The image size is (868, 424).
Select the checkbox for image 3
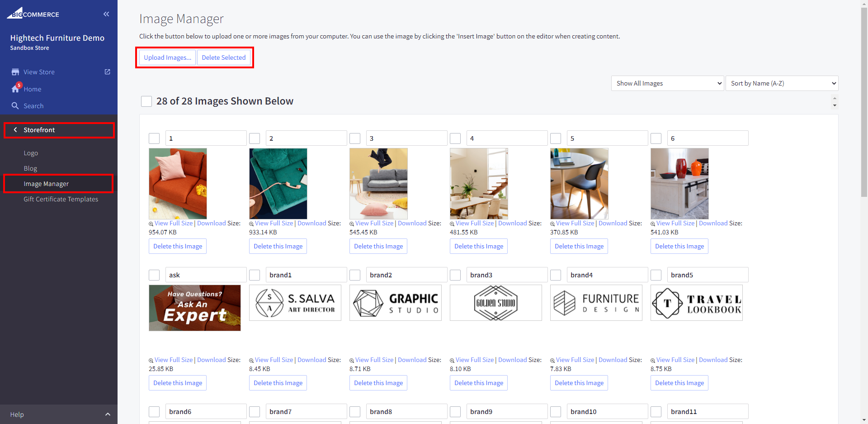point(355,138)
